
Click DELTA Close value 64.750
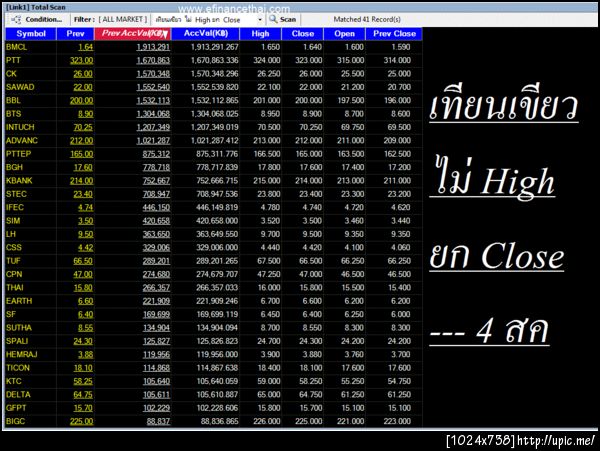pos(310,395)
